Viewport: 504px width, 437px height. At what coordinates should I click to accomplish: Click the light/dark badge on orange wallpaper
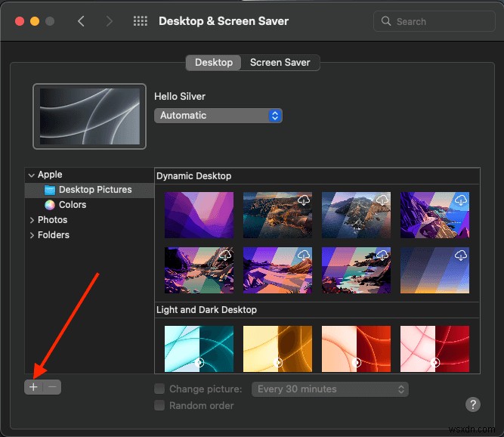pyautogui.click(x=357, y=362)
